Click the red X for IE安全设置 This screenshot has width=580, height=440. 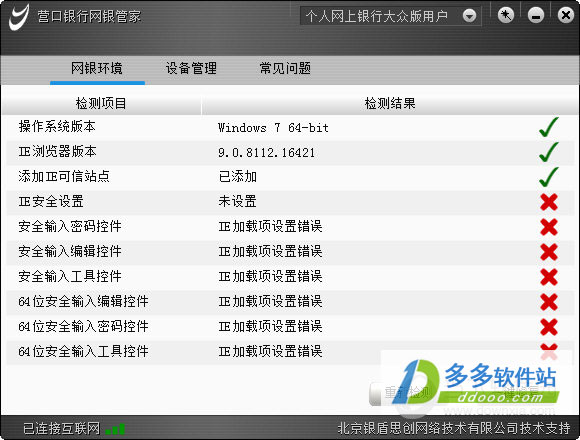549,202
